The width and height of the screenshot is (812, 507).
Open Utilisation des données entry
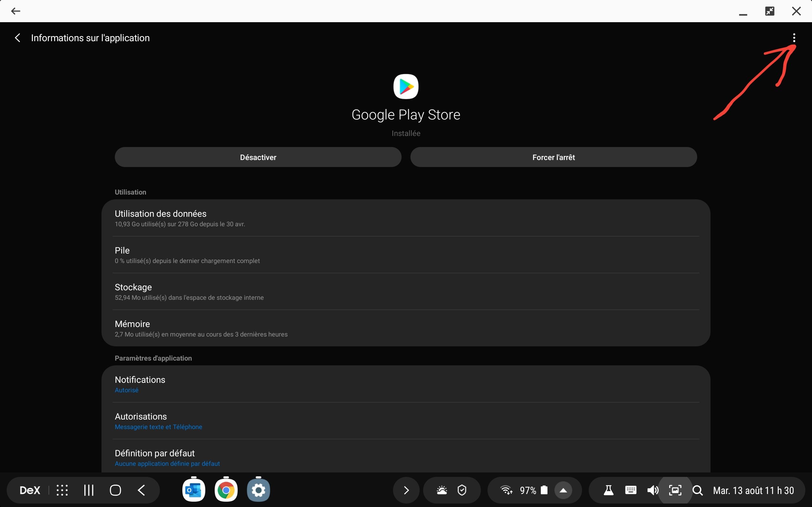[406, 218]
